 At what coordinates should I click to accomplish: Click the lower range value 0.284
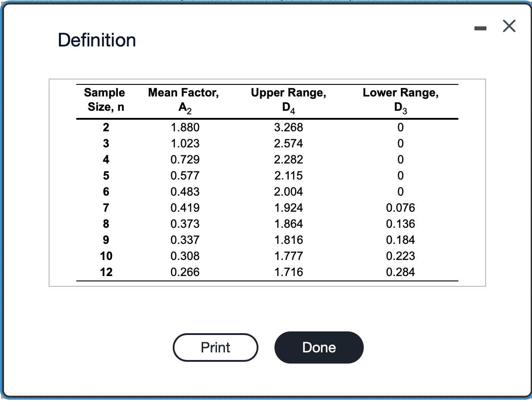pos(401,272)
